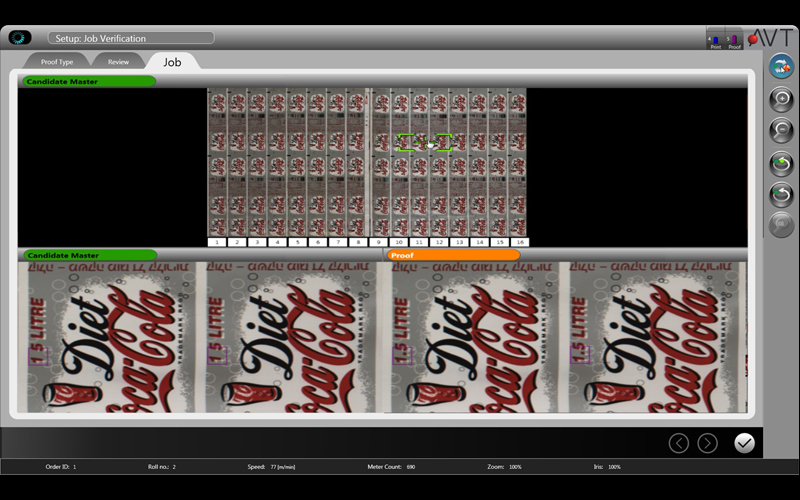Click the rotate button with one green dot
Screen dimensions: 800x500
click(x=781, y=194)
